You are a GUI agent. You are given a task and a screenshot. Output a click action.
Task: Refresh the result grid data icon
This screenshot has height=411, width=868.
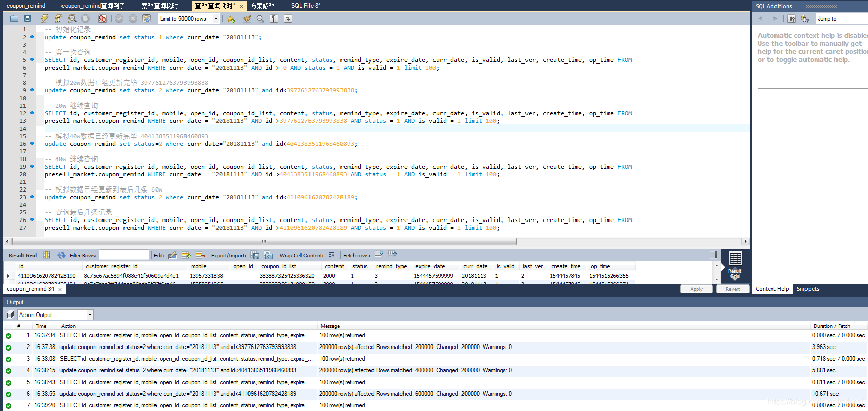61,255
